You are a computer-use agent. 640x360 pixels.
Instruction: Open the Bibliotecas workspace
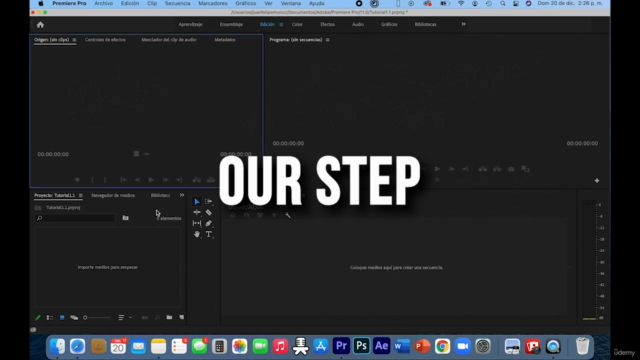(x=425, y=24)
